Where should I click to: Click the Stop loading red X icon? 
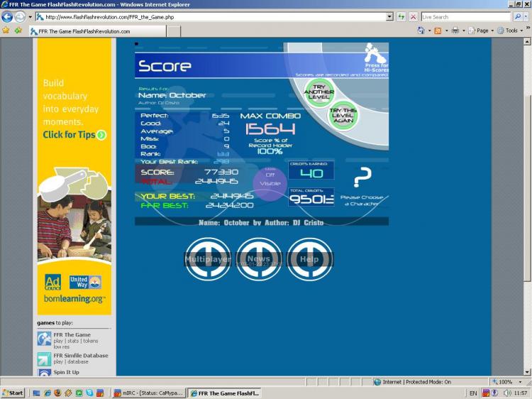click(x=413, y=16)
